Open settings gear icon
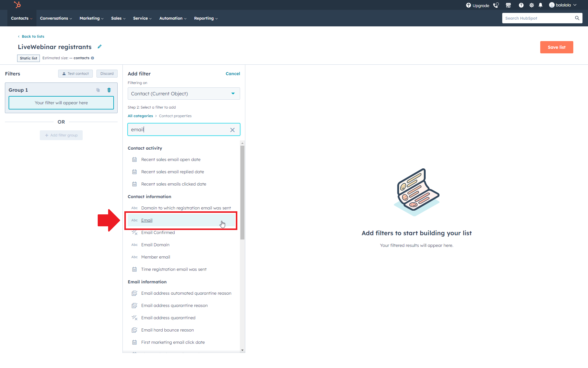The height and width of the screenshot is (368, 588). (x=531, y=5)
